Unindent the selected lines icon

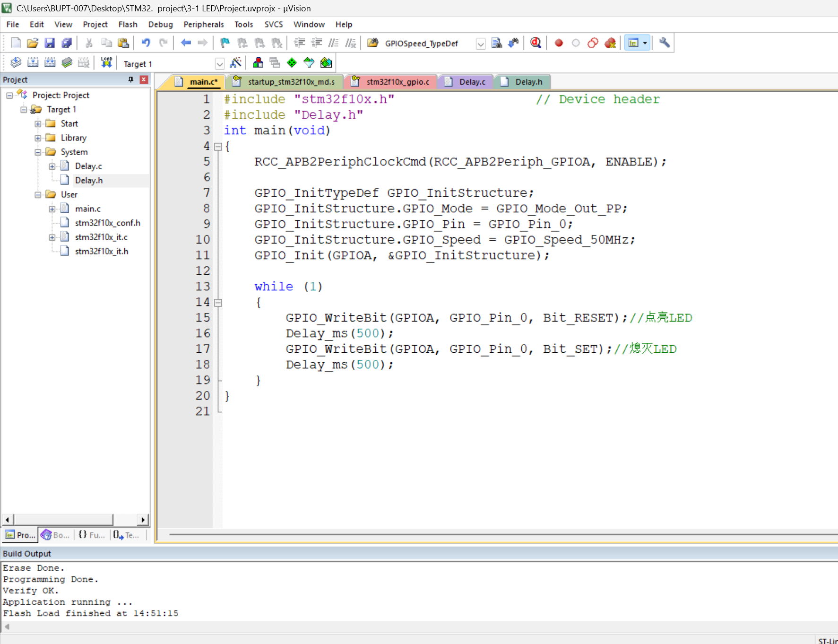tap(317, 43)
